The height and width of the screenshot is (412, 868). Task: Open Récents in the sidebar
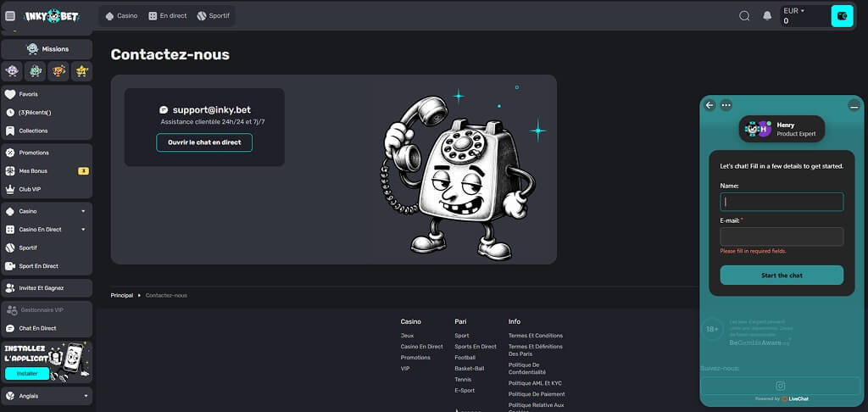point(47,113)
